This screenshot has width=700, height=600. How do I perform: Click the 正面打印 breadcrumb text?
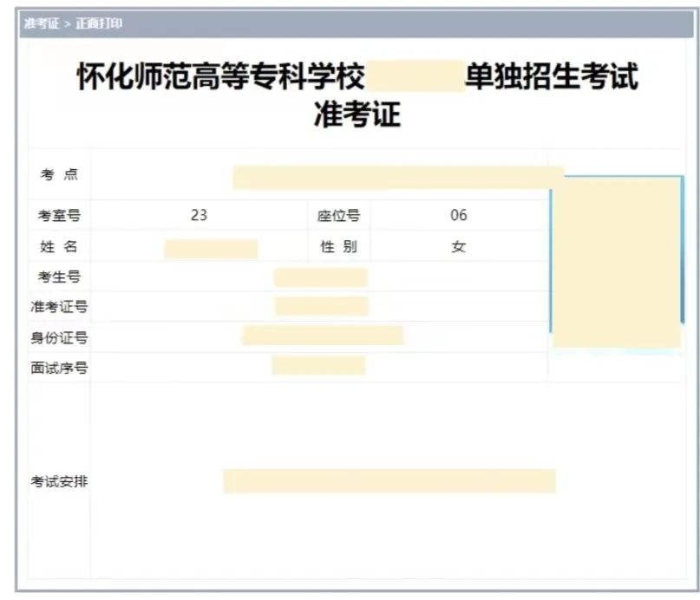click(99, 23)
